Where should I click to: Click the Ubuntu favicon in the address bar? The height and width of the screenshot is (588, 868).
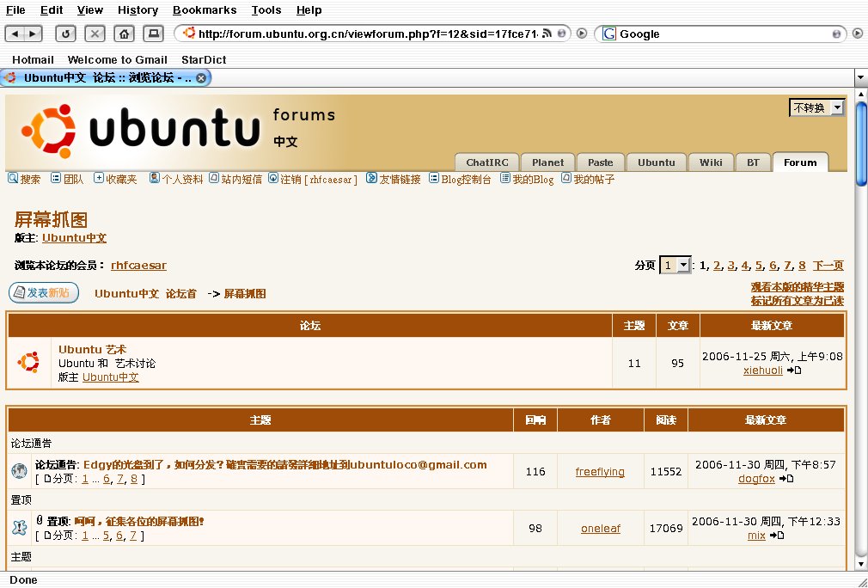189,34
